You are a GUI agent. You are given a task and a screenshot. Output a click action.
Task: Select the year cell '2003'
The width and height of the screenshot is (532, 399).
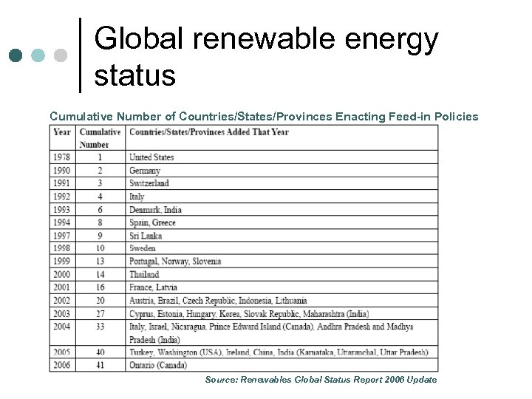click(x=62, y=314)
